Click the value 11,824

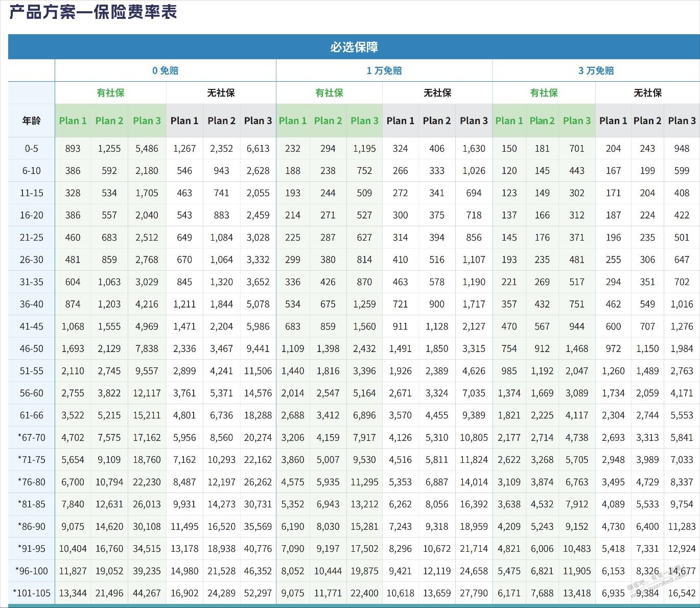coord(474,460)
